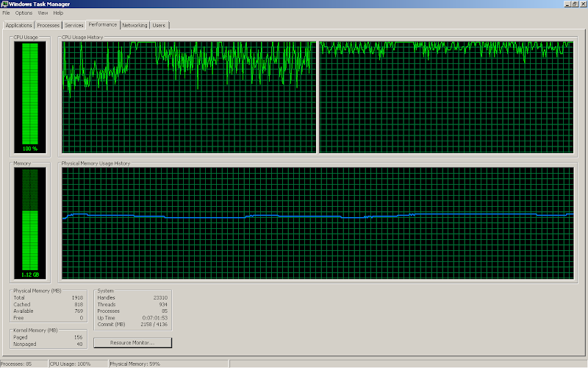Click the Handles value 23310
588x368 pixels.
click(160, 297)
